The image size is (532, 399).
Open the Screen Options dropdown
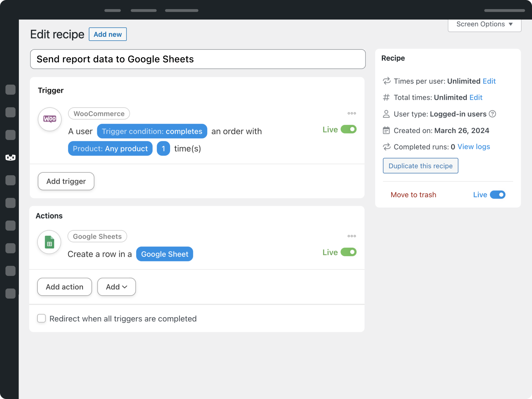(x=484, y=24)
